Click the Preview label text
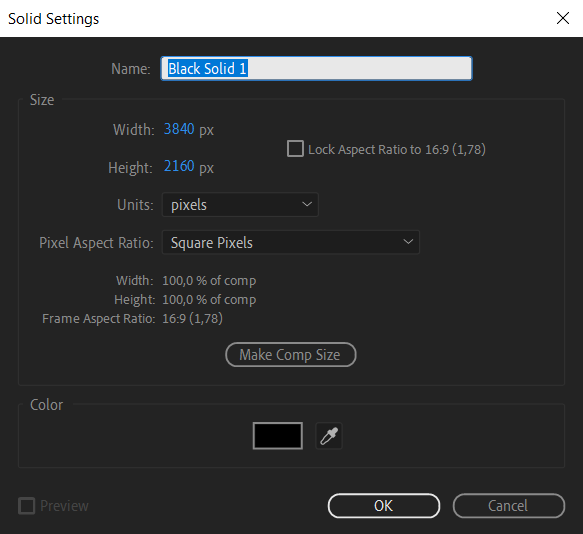This screenshot has height=534, width=583. pos(64,506)
